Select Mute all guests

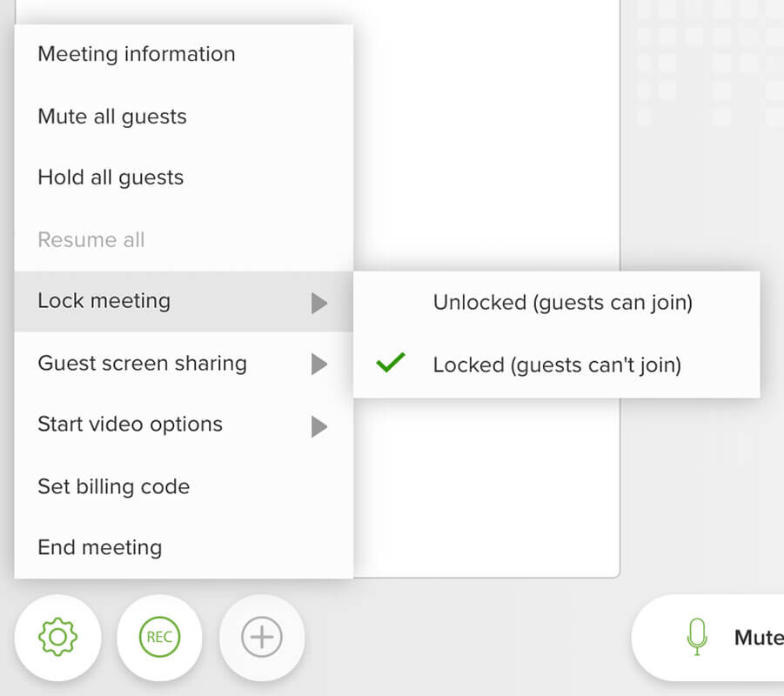click(x=184, y=117)
